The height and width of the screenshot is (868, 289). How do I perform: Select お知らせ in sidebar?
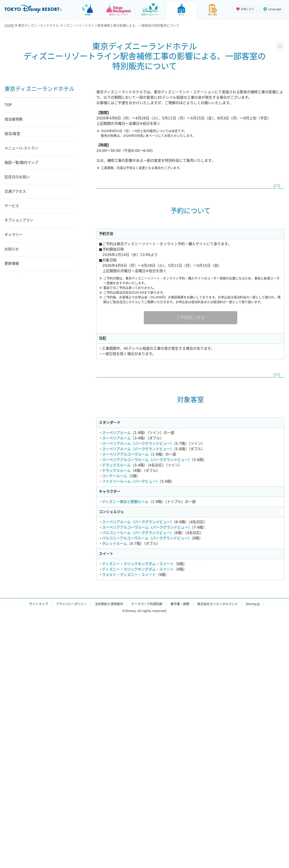pos(39,249)
